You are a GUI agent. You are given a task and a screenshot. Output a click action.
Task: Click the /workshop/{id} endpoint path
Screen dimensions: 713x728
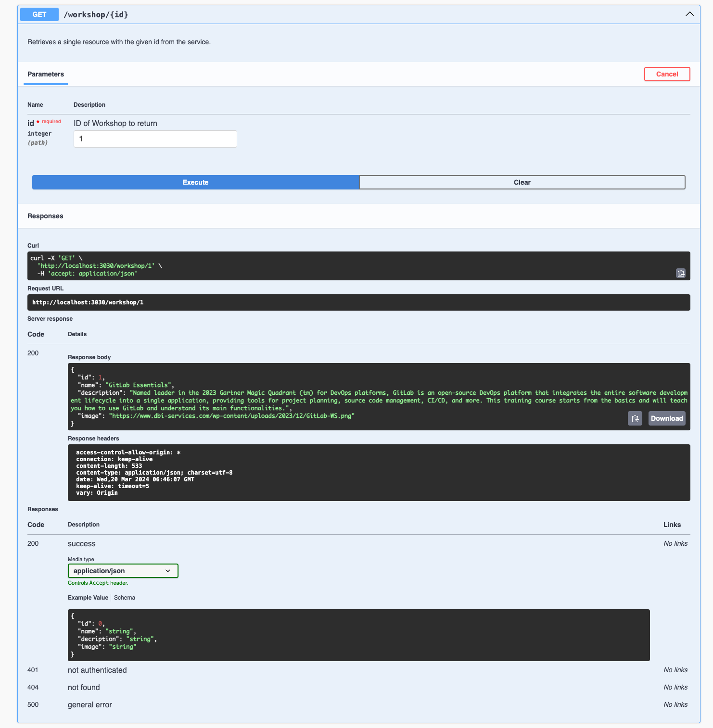96,14
